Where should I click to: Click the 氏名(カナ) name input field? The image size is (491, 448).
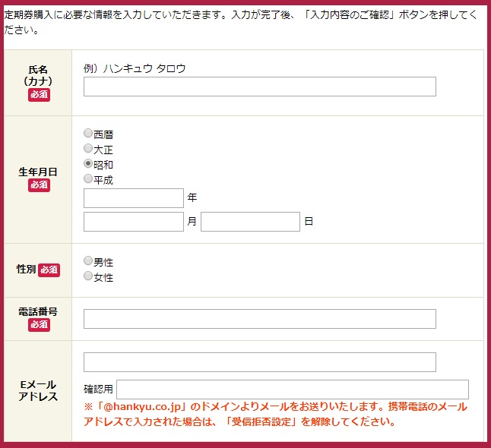(x=260, y=87)
